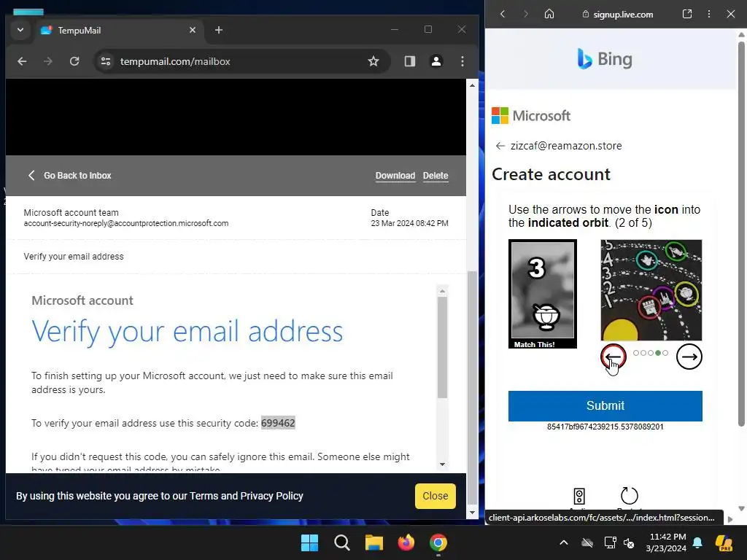Click back arrow in signup.live.com window
747x560 pixels.
[503, 14]
